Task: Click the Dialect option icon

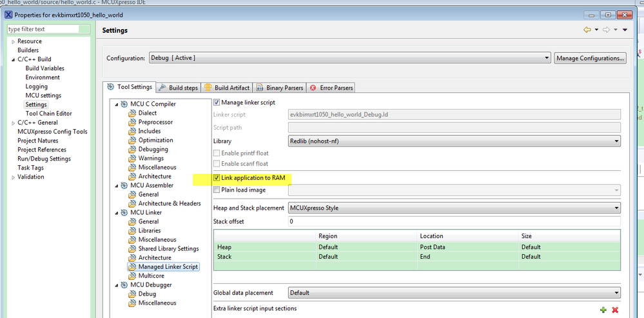Action: click(x=132, y=113)
